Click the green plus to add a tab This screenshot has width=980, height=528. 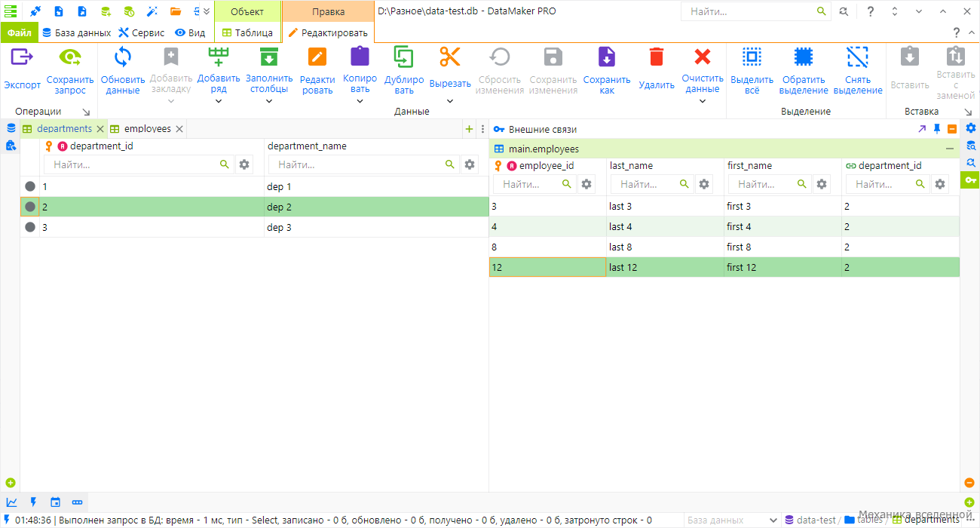point(470,129)
